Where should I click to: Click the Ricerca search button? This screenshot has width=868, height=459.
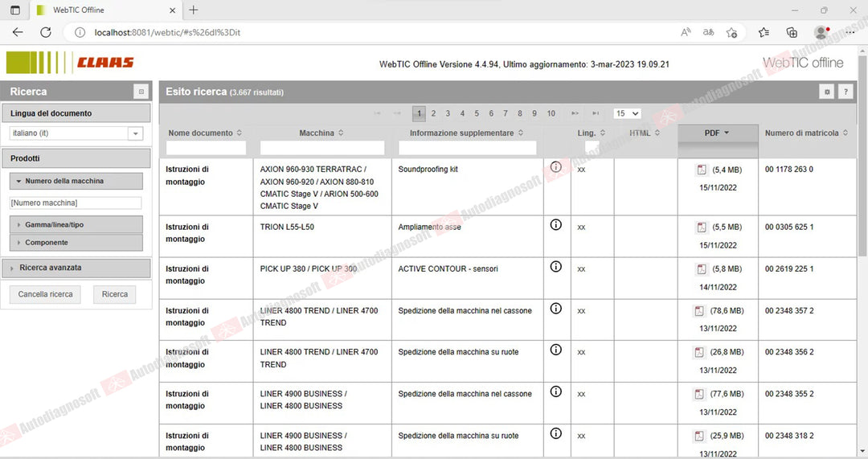[115, 294]
